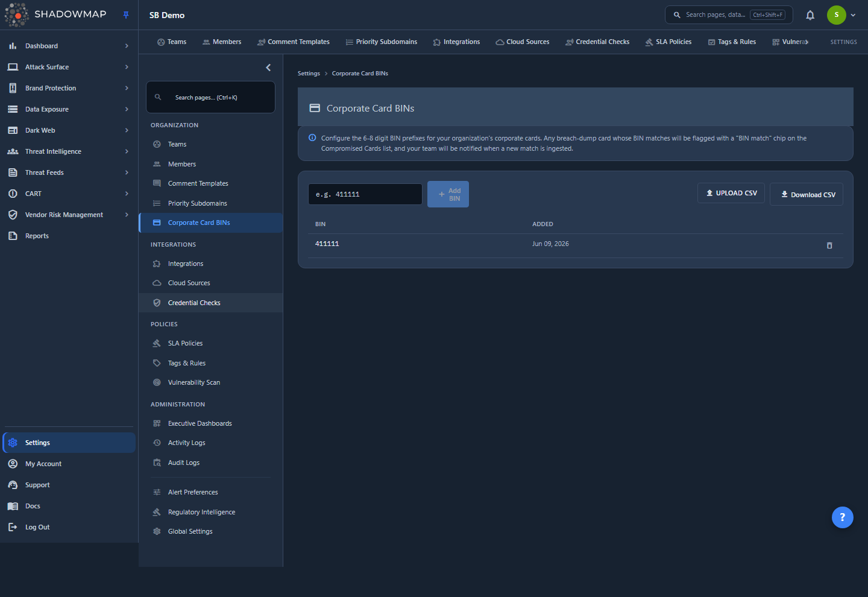Collapse the settings side panel
The image size is (868, 597).
click(268, 68)
